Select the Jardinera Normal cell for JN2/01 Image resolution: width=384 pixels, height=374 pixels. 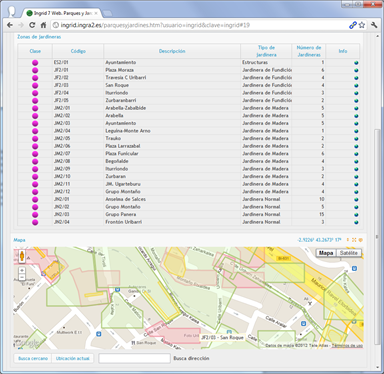click(x=266, y=199)
